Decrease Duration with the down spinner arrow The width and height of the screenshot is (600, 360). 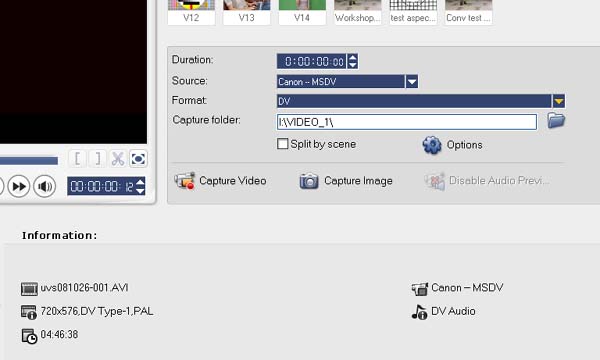(x=353, y=65)
